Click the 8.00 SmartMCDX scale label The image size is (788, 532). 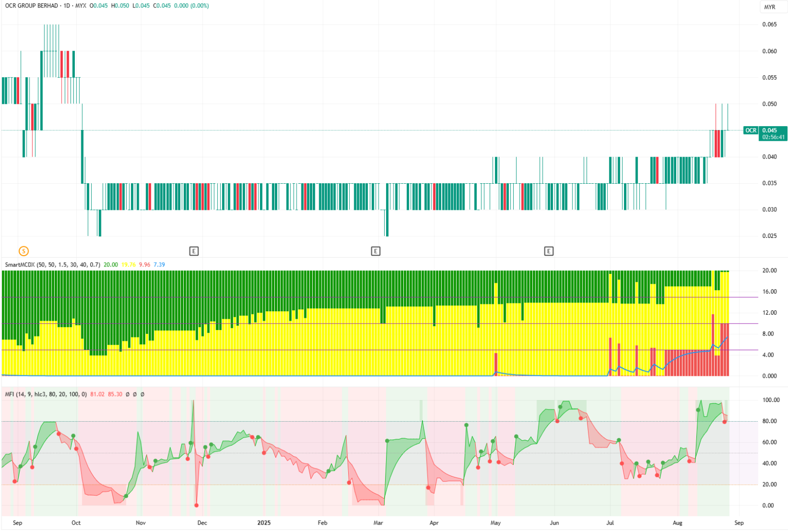tap(768, 334)
